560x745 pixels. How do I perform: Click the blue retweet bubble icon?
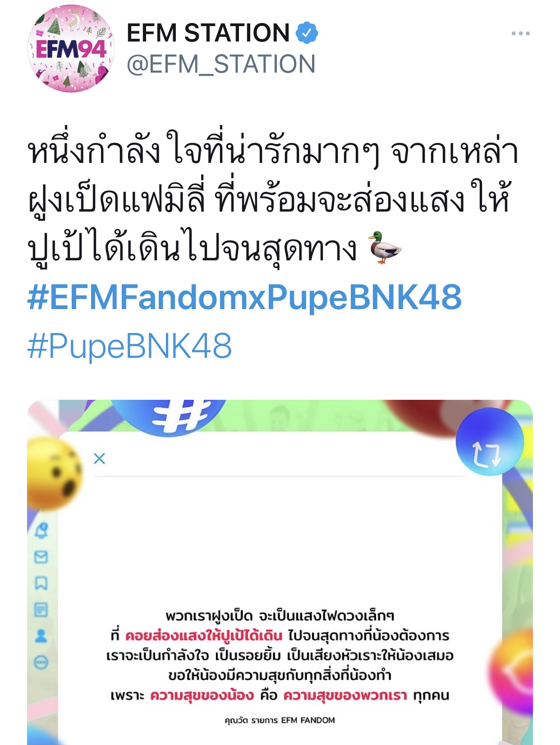[490, 442]
